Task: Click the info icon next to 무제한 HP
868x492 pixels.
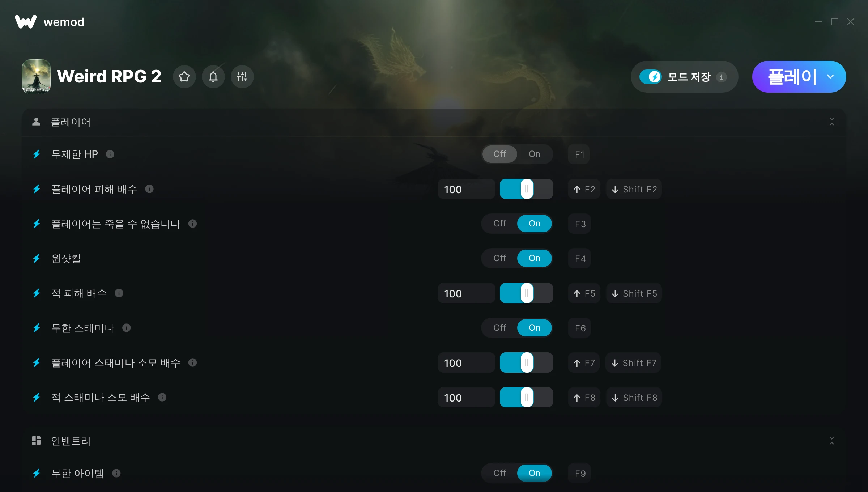Action: [110, 154]
